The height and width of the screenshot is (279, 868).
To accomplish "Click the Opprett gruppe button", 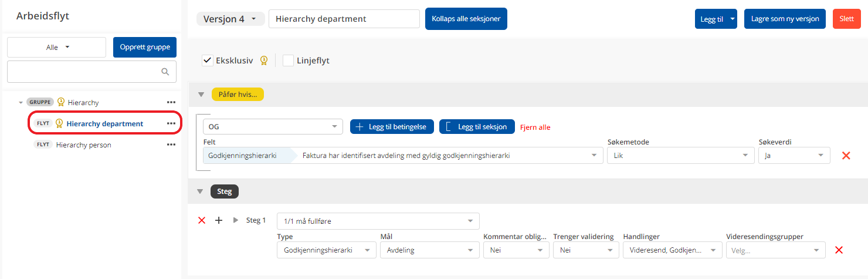I will tap(144, 47).
